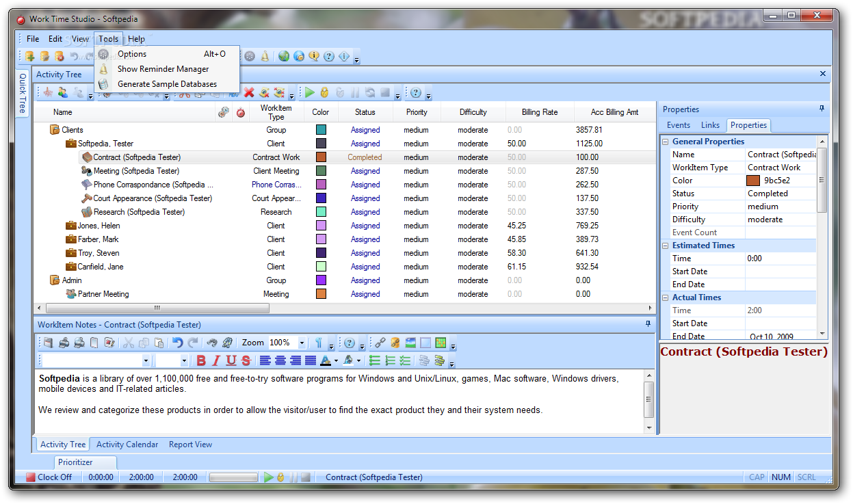This screenshot has width=853, height=504.
Task: Choose Options from the Tools menu
Action: coord(168,54)
